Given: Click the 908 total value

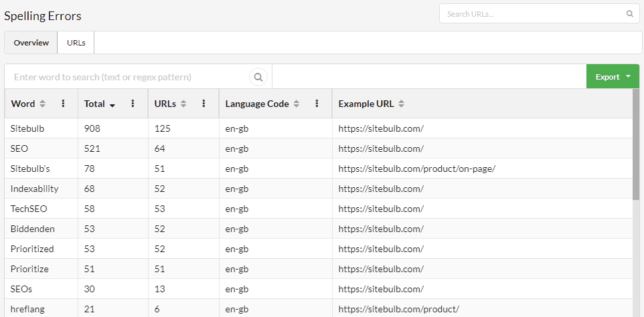Looking at the screenshot, I should click(x=92, y=128).
